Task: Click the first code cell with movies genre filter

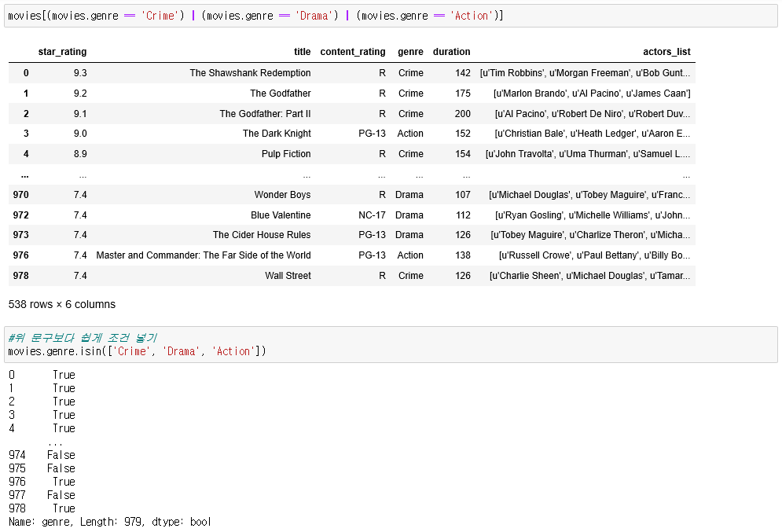Action: (x=391, y=16)
